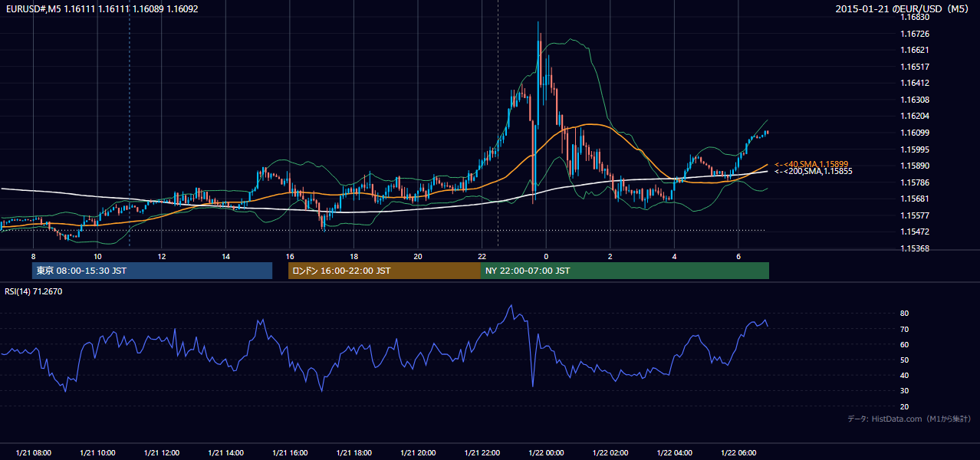Click hour tick 8 under the price chart
This screenshot has height=460, width=980.
click(33, 256)
